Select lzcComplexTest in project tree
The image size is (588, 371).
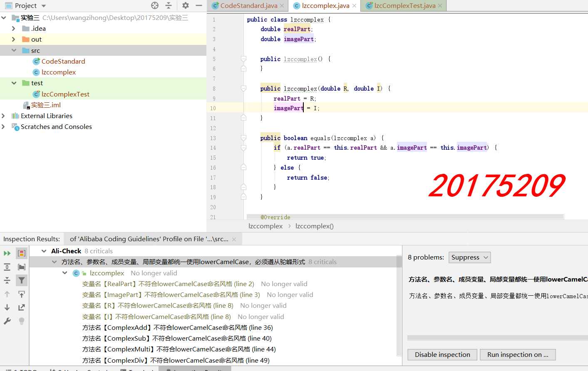pos(65,94)
